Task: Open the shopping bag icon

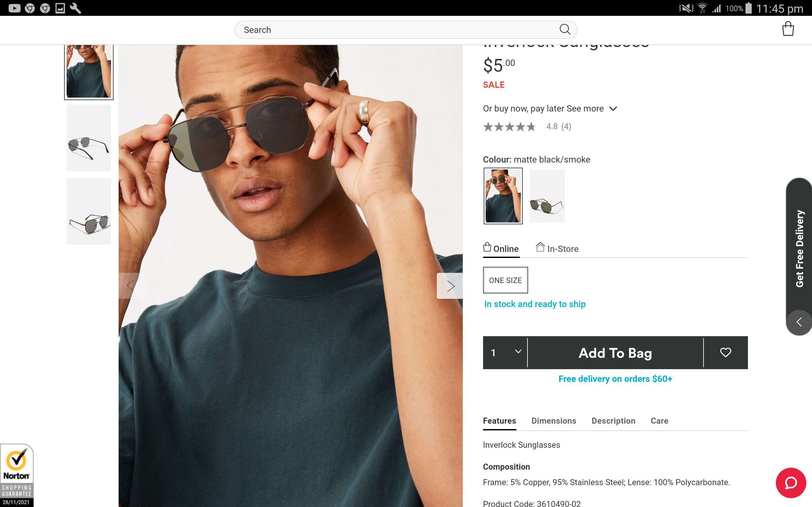Action: pos(788,29)
